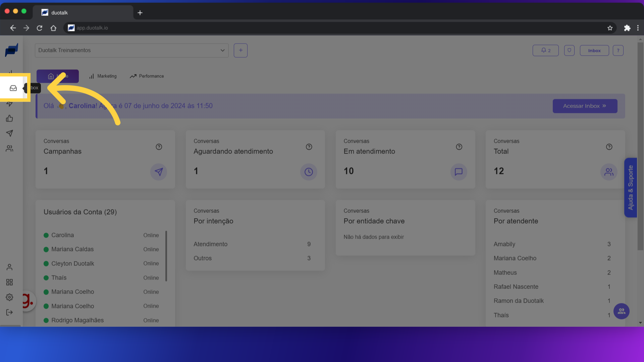Switch to the Performance tab
The image size is (644, 362).
point(147,76)
